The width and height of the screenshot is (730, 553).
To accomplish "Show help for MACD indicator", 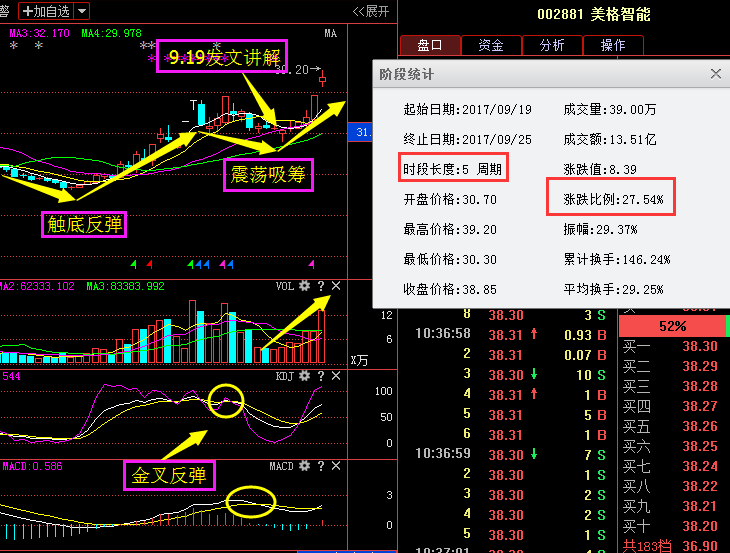I will coord(320,466).
